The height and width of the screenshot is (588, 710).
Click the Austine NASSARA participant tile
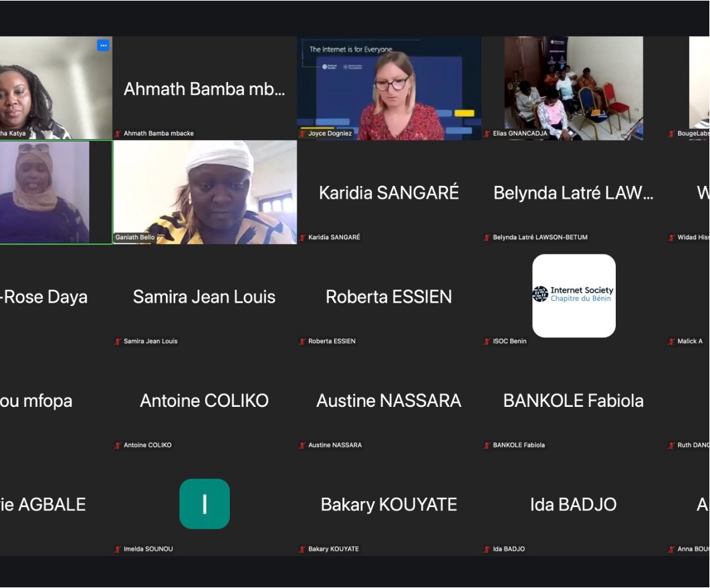(389, 401)
